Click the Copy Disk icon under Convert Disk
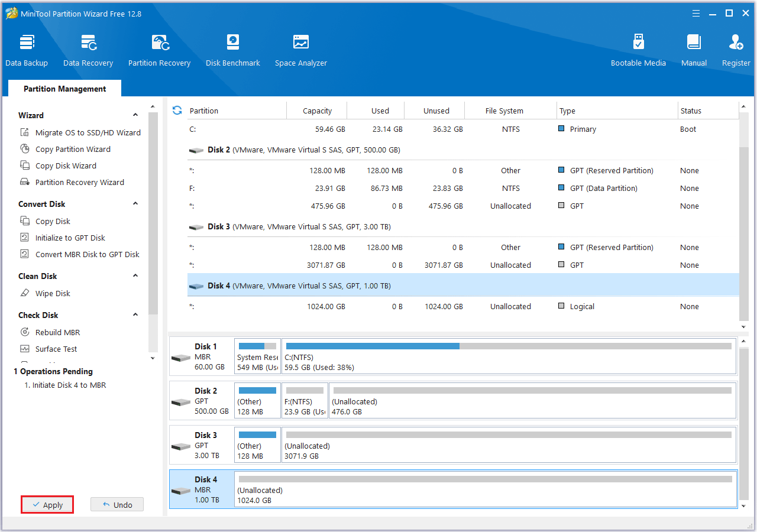This screenshot has width=757, height=532. (x=25, y=221)
